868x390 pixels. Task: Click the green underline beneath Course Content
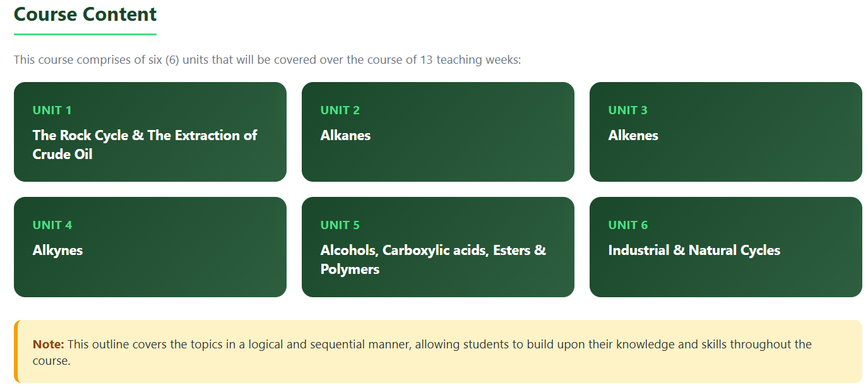click(x=85, y=34)
